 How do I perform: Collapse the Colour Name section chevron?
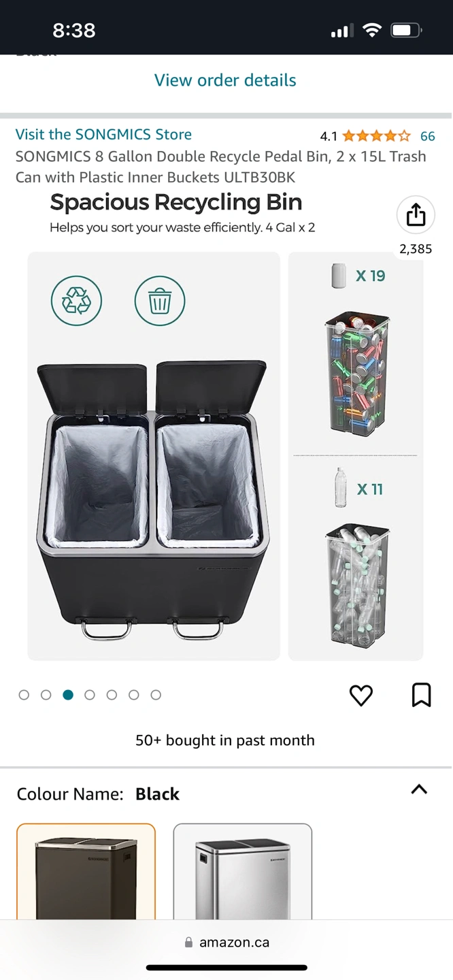tap(419, 789)
